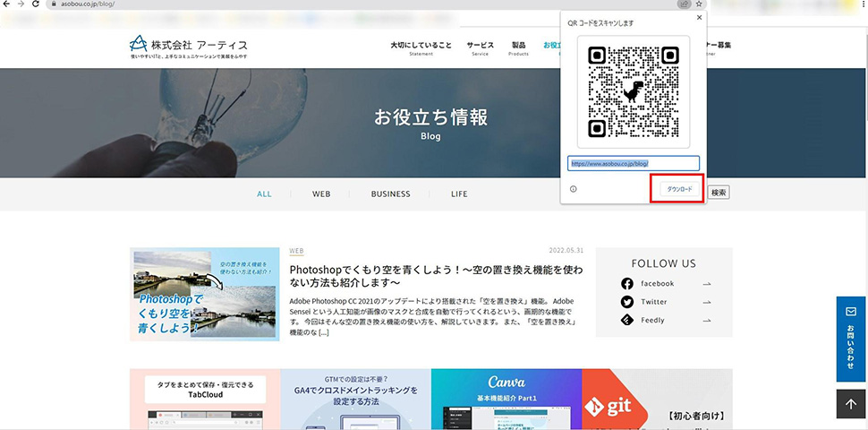The image size is (868, 430).
Task: Click the Feedly icon
Action: click(626, 321)
